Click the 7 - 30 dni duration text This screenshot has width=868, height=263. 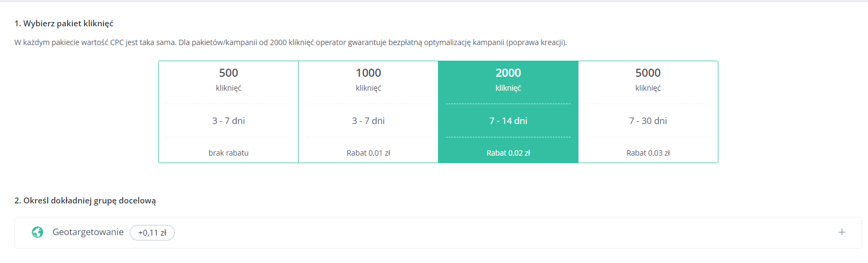coord(648,121)
